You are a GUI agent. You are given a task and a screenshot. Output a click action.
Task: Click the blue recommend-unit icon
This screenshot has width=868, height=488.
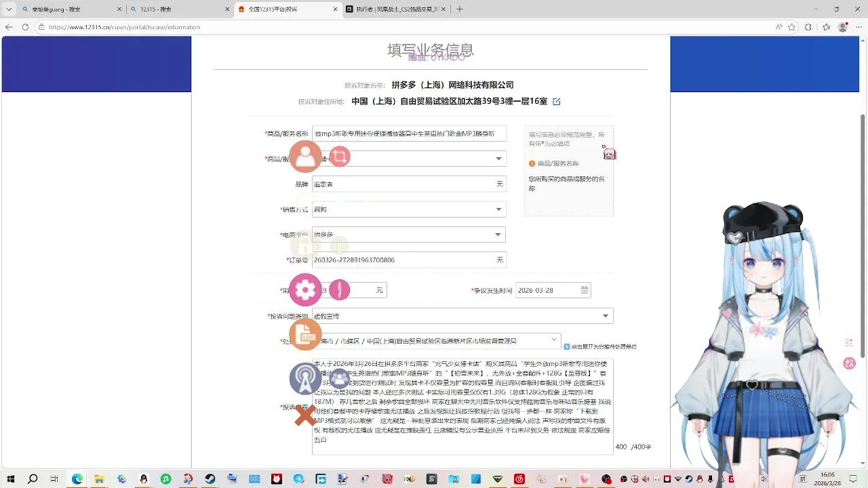[567, 346]
